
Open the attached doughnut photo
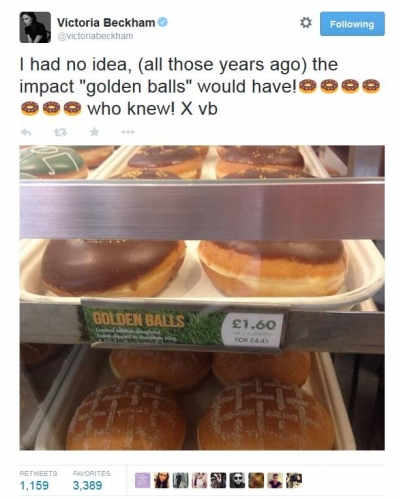point(202,298)
